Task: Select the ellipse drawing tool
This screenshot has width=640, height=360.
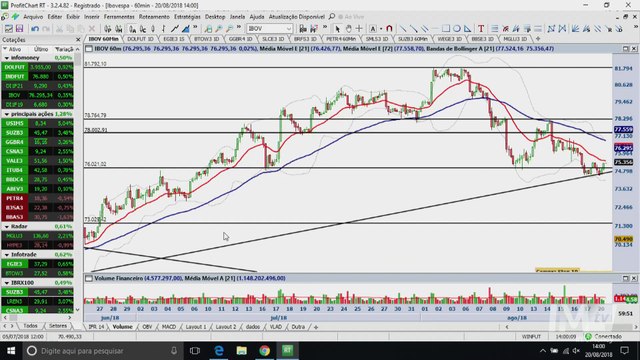Action: click(x=457, y=29)
